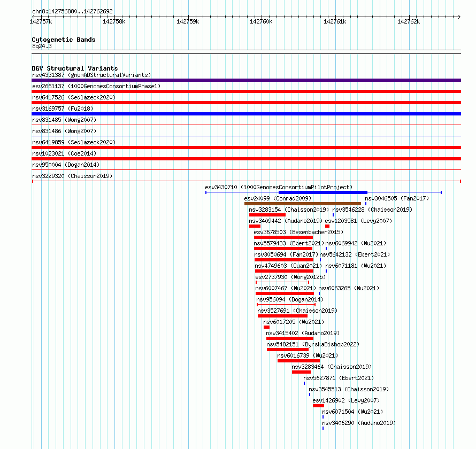Image resolution: width=476 pixels, height=449 pixels.
Task: Click nsv3545513 Chaisson2019 label
Action: pos(349,389)
